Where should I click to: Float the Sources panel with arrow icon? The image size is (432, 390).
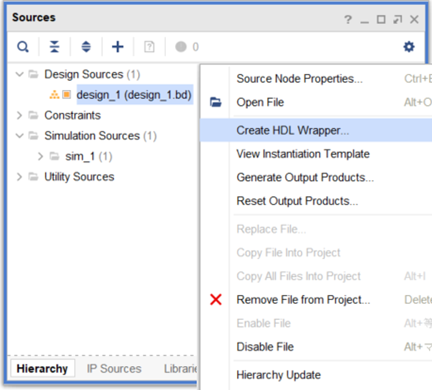[x=397, y=19]
